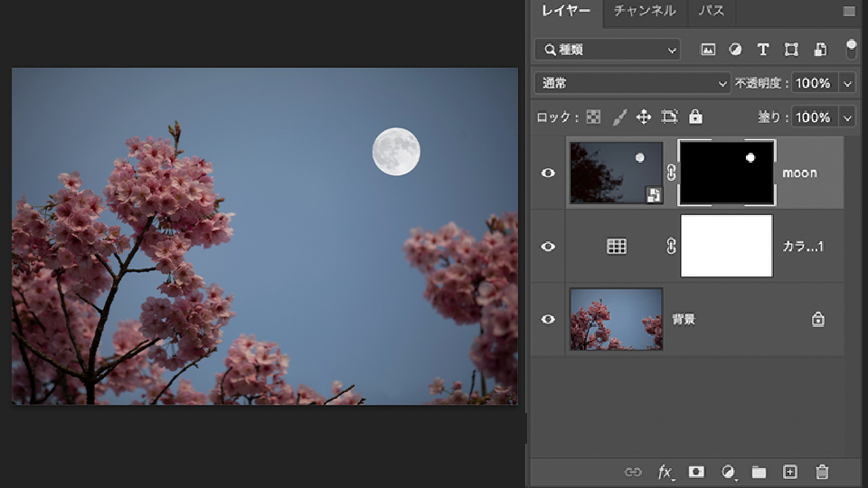This screenshot has width=868, height=488.
Task: Hide the カラ...1 adjustment layer eye
Action: pyautogui.click(x=548, y=246)
